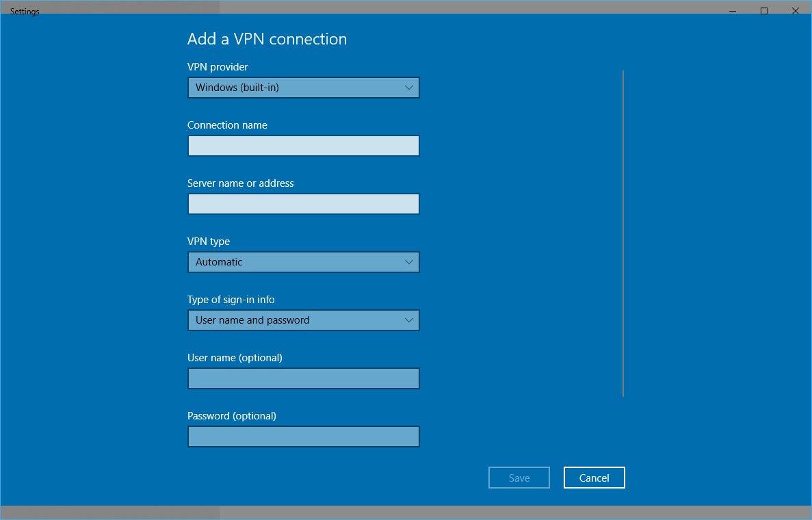This screenshot has width=812, height=520.
Task: Click the vertical scrollbar track
Action: pyautogui.click(x=623, y=233)
